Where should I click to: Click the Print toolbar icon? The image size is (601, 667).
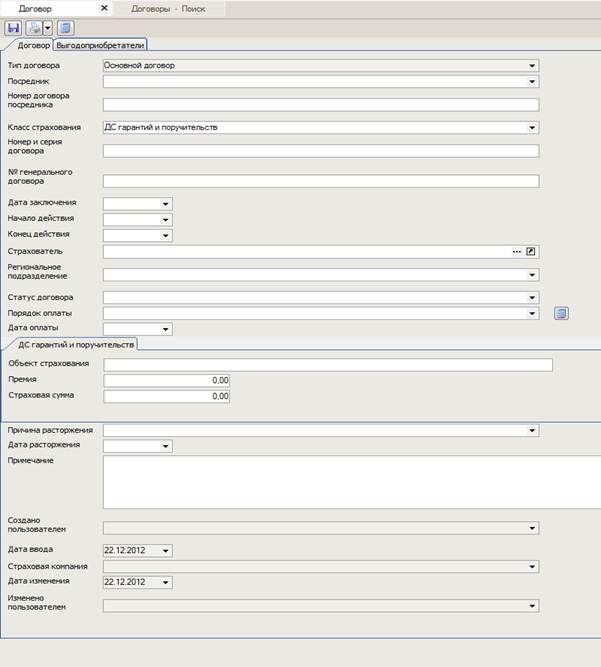pos(34,28)
